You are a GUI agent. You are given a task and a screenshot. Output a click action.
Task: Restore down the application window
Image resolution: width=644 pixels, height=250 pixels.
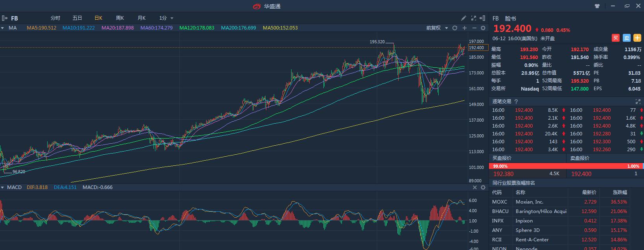pos(627,6)
